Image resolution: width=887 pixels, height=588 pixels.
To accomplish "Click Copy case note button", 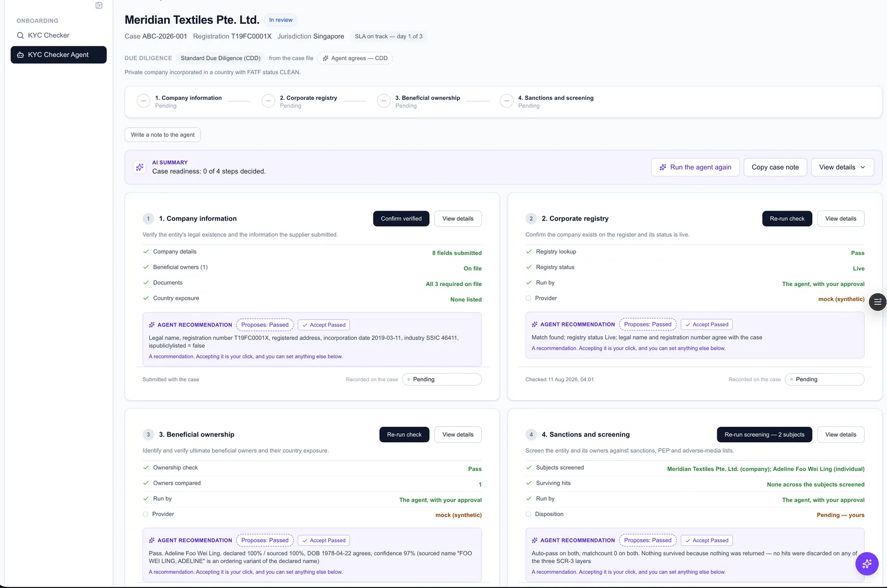I will click(x=775, y=167).
